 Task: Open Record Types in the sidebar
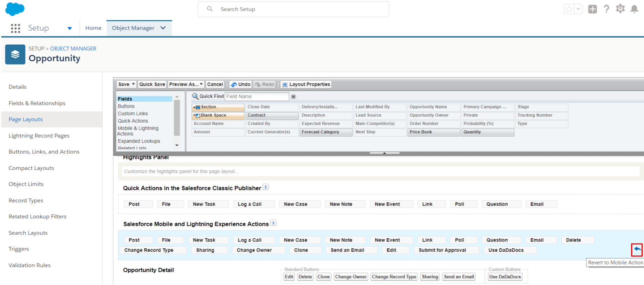26,200
